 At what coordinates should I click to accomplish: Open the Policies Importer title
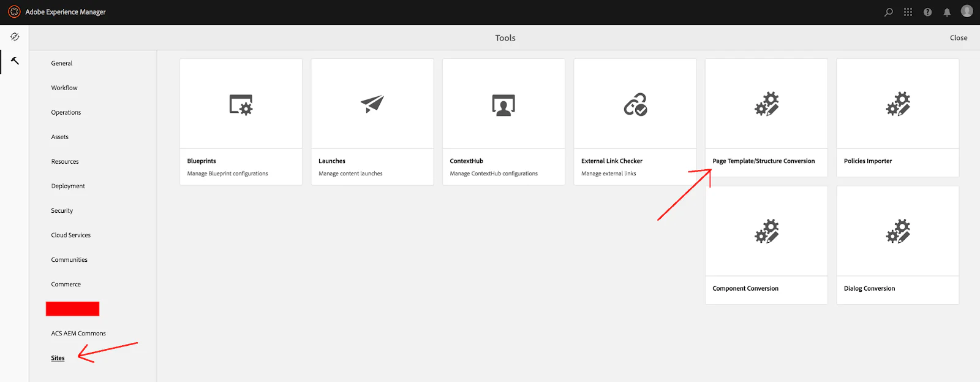tap(868, 161)
